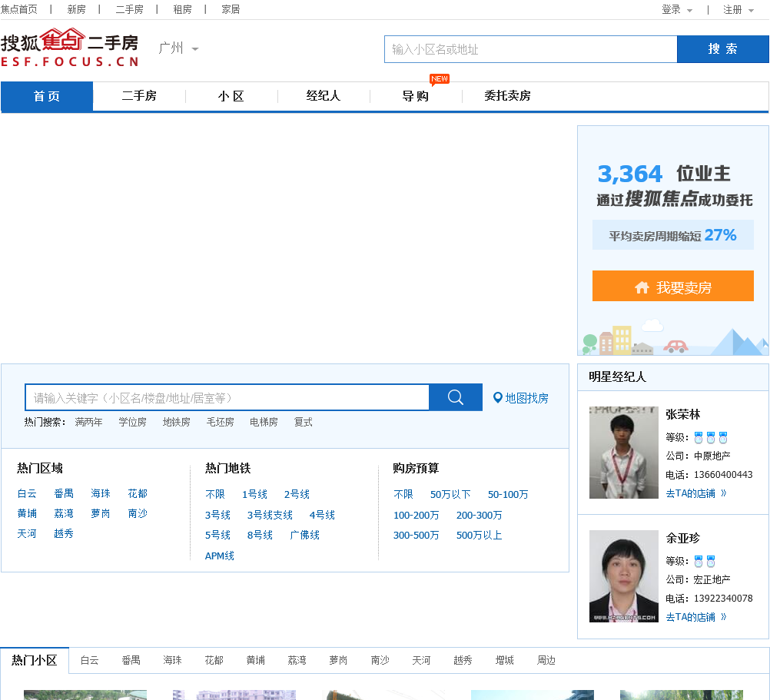Choose 番禺 under 热门区域
The width and height of the screenshot is (770, 700).
click(x=64, y=494)
